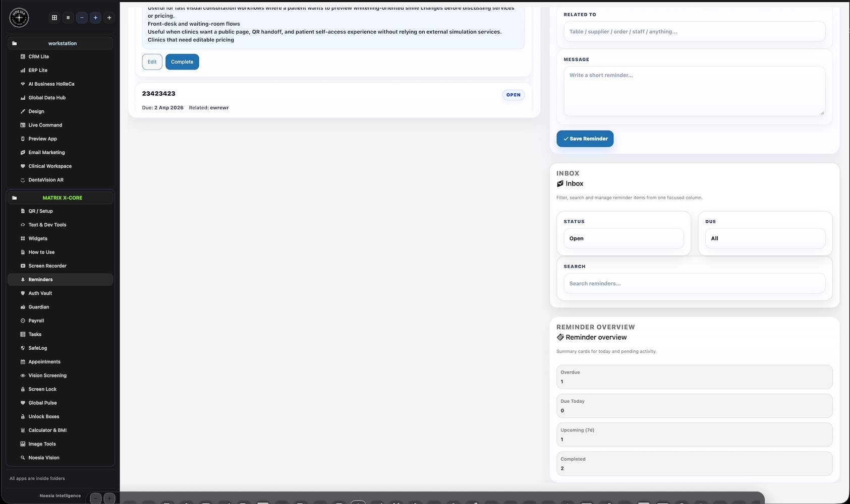
Task: Click the blue minus button in sidebar header
Action: coord(82,18)
